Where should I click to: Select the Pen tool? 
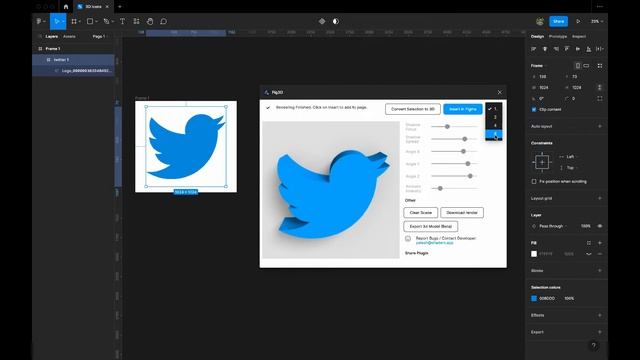tap(107, 21)
